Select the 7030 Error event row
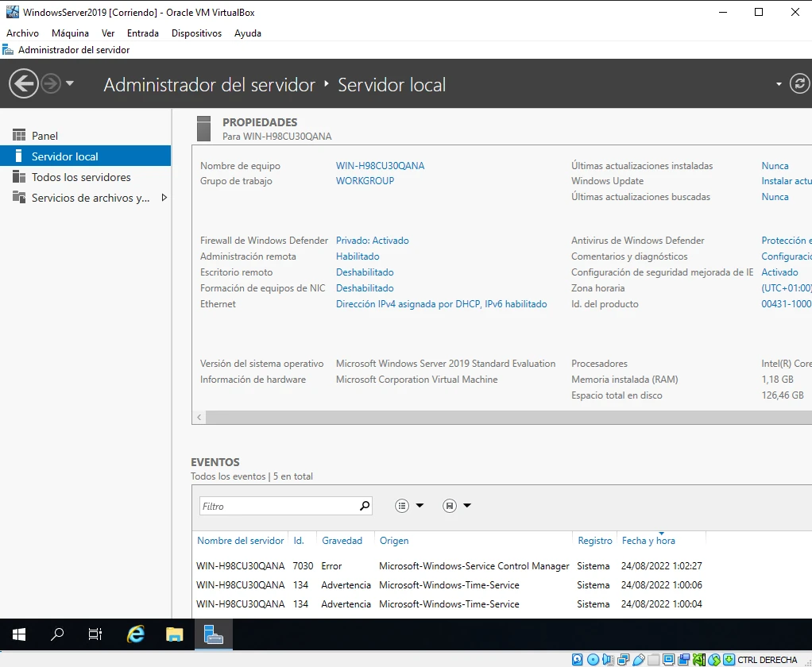Screen dimensions: 812x667 pos(450,566)
